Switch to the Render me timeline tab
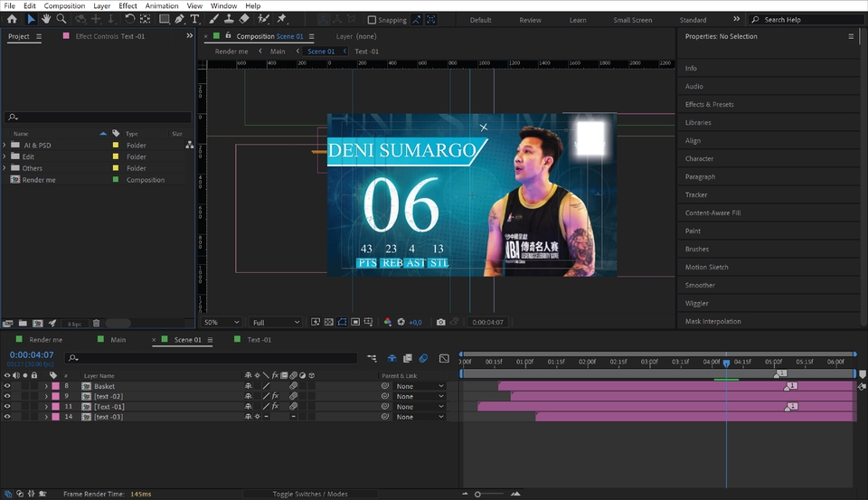Image resolution: width=868 pixels, height=500 pixels. (x=45, y=340)
